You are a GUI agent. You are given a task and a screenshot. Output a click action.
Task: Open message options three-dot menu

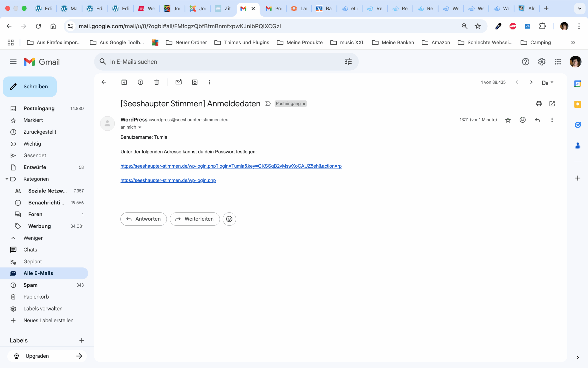pos(552,120)
